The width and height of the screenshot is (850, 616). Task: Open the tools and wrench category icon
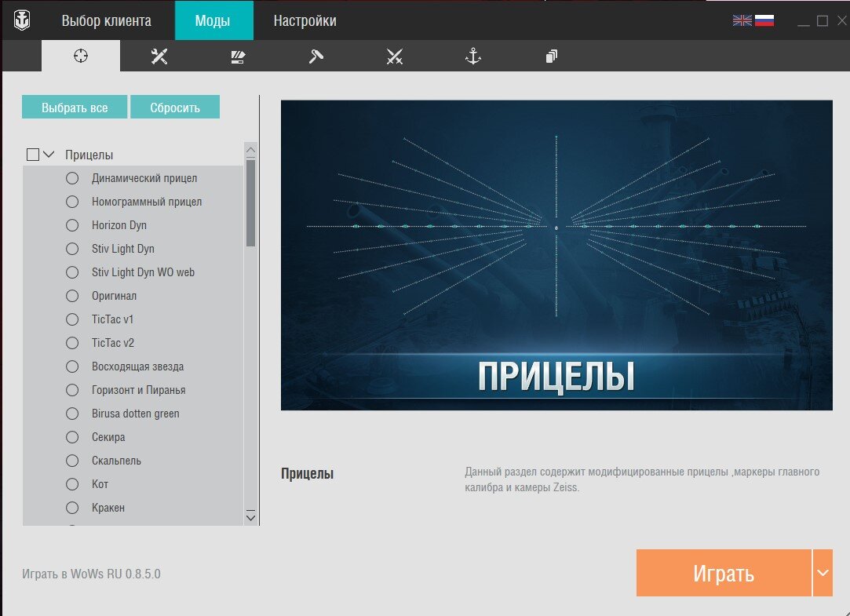159,56
